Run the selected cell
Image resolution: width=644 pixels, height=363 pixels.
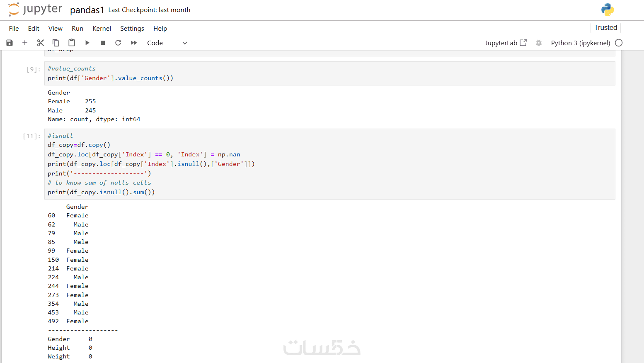87,43
